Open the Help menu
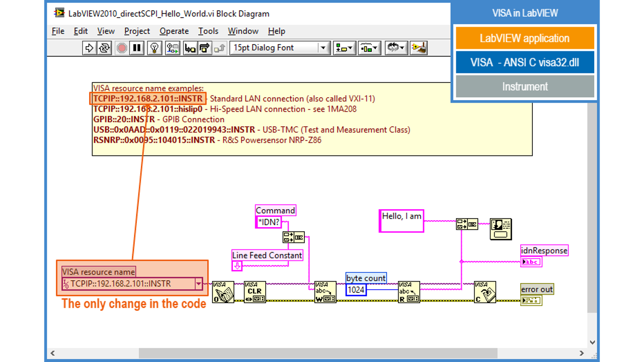The image size is (644, 362). 276,31
